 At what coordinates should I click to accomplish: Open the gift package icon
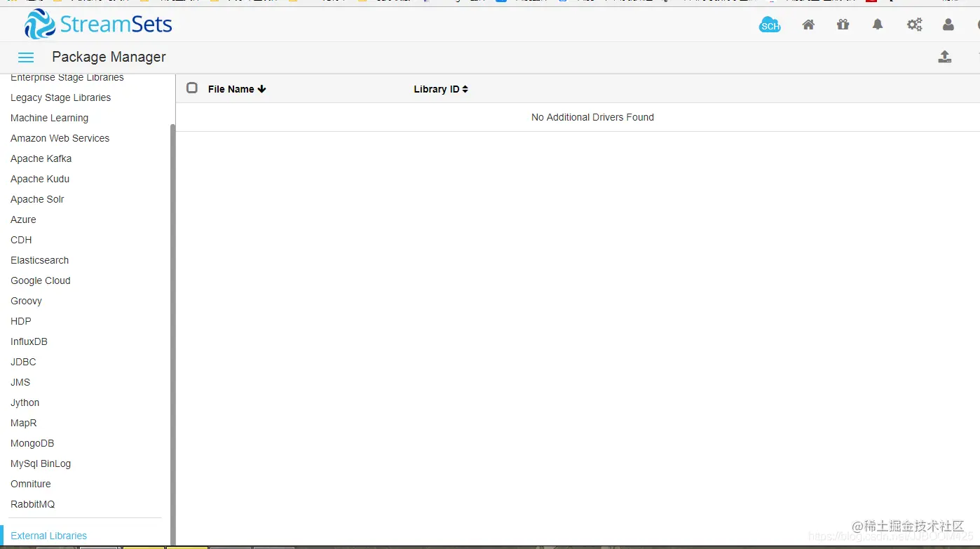[x=843, y=25]
